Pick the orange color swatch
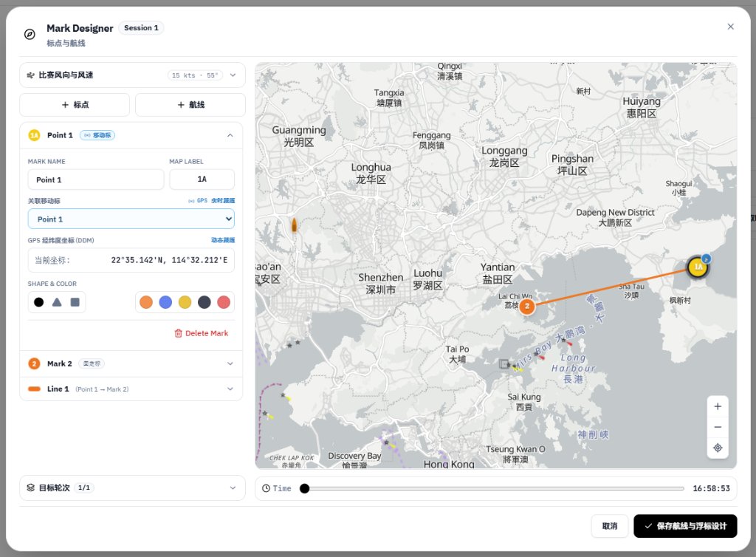Image resolution: width=756 pixels, height=557 pixels. [x=146, y=302]
